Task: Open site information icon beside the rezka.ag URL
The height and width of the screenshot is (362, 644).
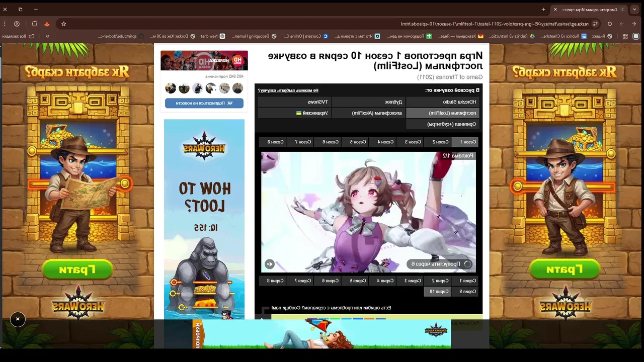Action: 596,24
